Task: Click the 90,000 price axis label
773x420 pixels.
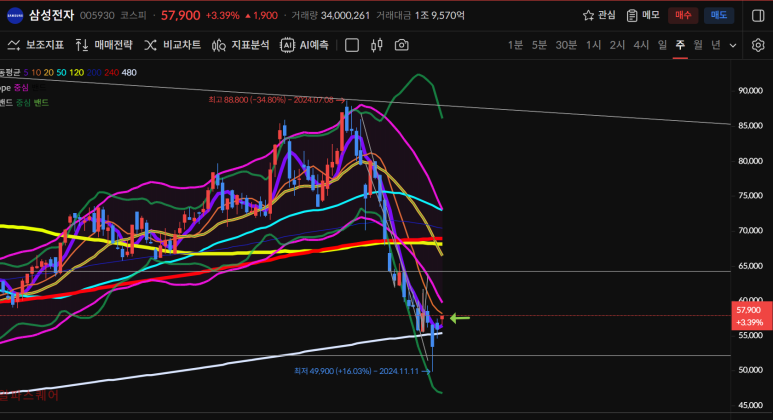Action: 750,90
